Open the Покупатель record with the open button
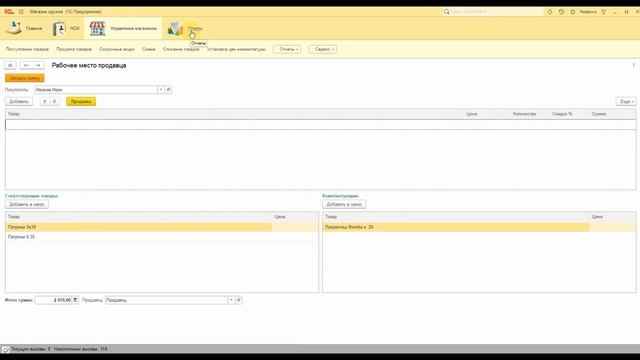640x360 pixels. [168, 89]
